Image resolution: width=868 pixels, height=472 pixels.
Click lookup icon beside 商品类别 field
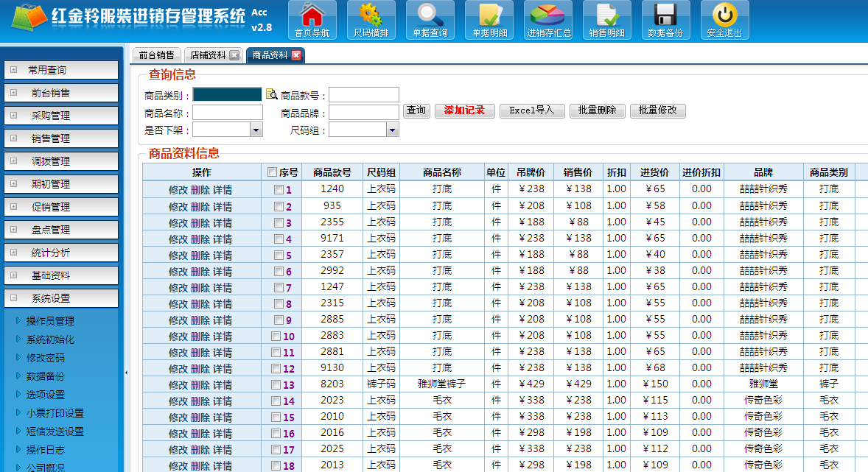point(271,94)
